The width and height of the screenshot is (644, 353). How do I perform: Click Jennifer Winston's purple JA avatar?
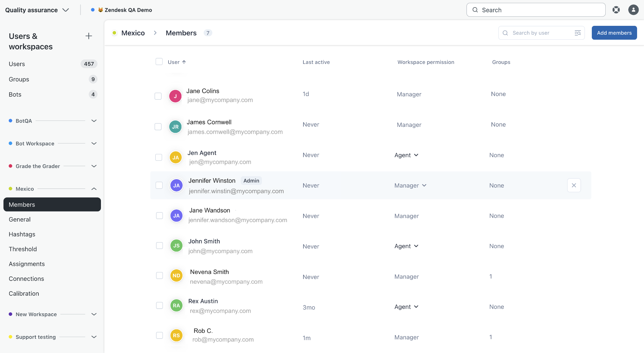pos(176,185)
